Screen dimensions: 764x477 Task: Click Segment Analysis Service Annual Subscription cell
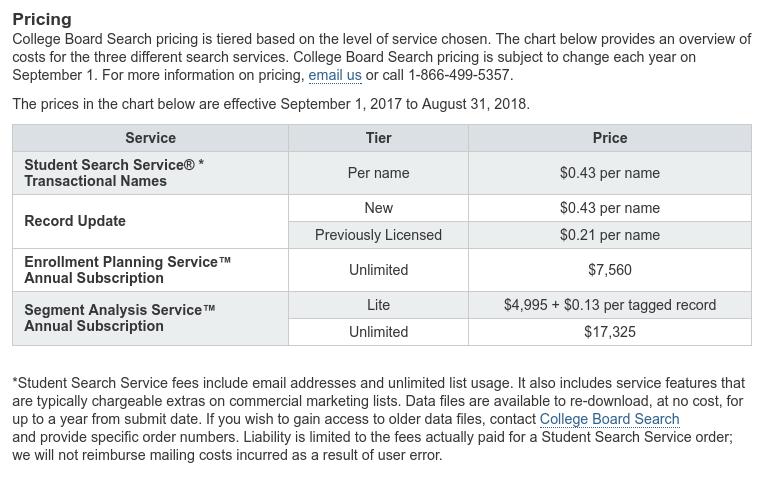pos(151,318)
